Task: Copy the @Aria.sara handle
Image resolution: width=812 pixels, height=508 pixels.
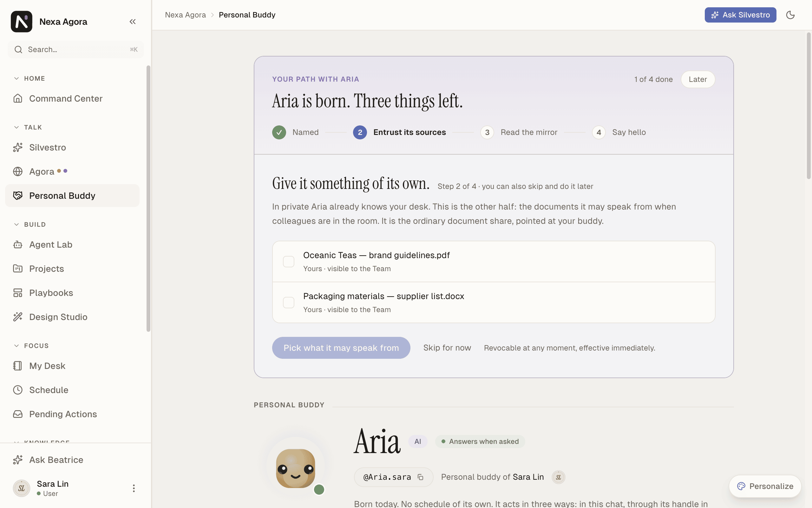Action: [420, 477]
